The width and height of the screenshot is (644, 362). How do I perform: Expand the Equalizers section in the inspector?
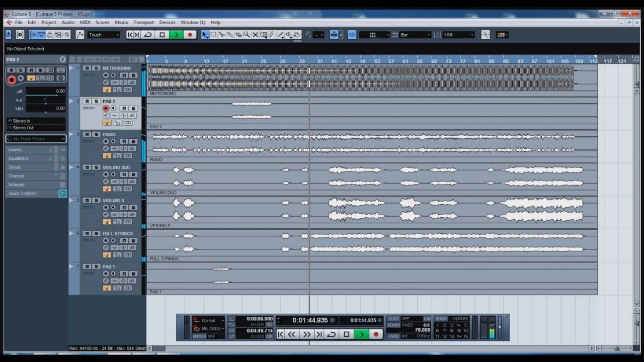(x=36, y=158)
